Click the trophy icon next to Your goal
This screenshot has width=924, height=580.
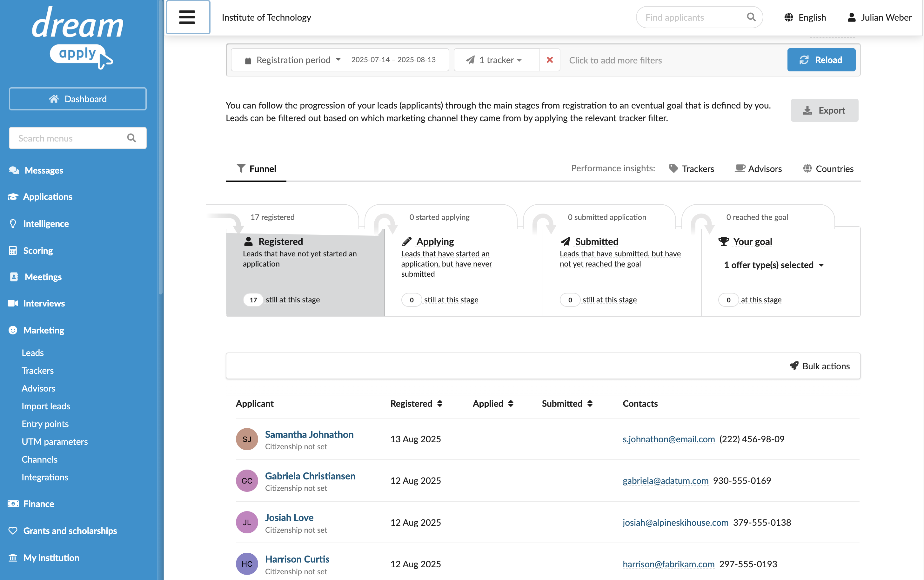click(724, 241)
